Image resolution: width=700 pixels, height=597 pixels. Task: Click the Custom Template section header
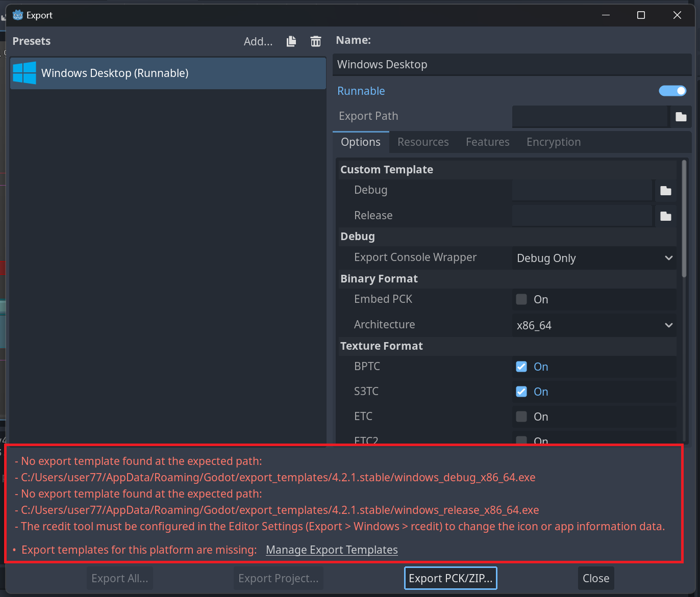[387, 170]
